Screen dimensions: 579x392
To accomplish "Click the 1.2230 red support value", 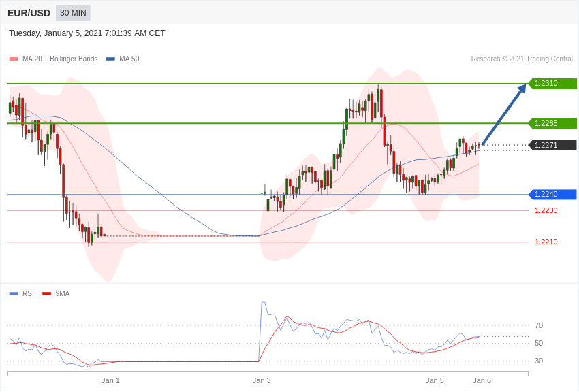I will (546, 210).
